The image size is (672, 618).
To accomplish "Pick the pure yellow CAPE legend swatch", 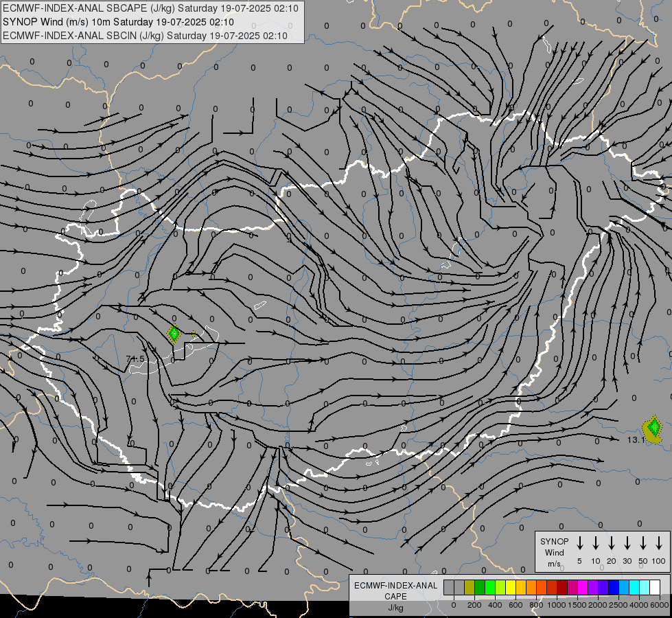I will pos(511,588).
